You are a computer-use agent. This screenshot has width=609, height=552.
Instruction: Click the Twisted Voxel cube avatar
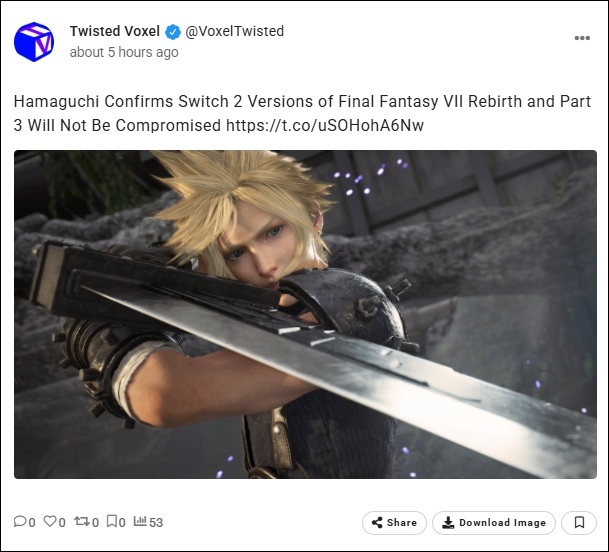click(34, 42)
